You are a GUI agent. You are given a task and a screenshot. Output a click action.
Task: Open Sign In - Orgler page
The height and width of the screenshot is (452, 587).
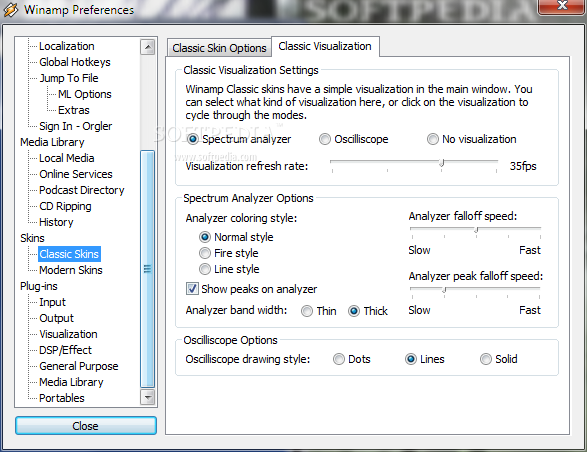coord(76,126)
